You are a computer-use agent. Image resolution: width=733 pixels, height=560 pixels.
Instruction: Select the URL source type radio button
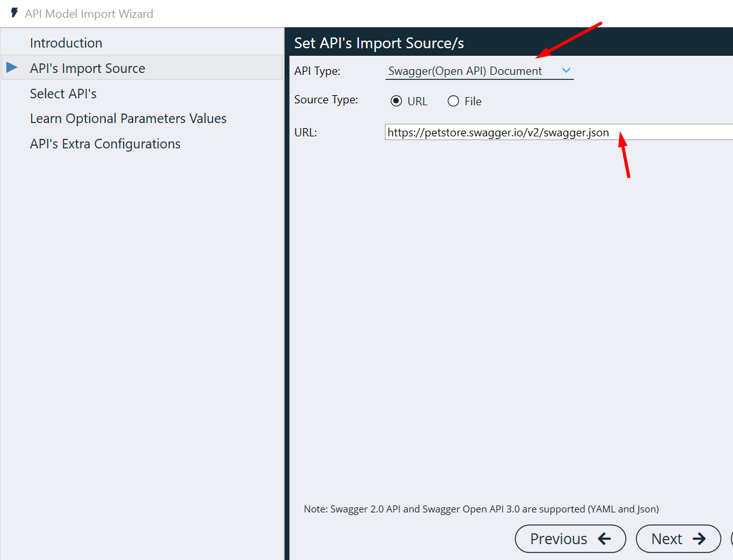point(396,101)
